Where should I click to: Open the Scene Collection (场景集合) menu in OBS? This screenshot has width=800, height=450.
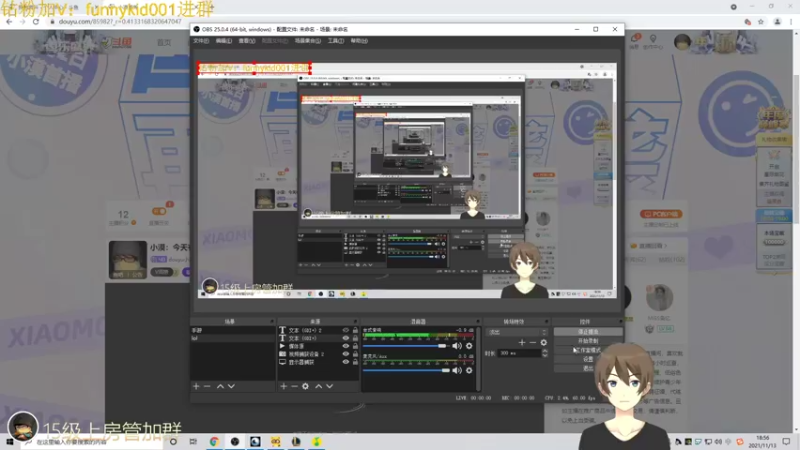pos(307,41)
